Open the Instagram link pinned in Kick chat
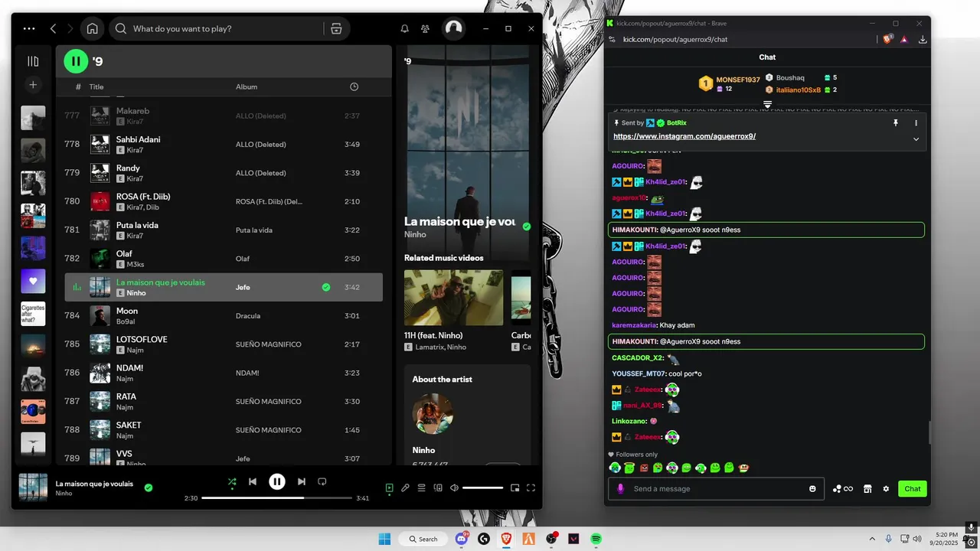The height and width of the screenshot is (551, 980). [684, 136]
